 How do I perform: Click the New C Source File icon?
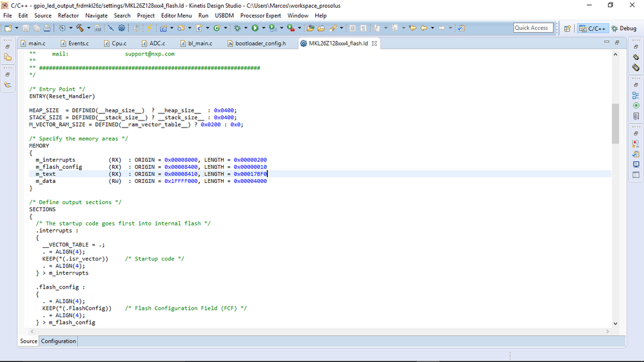click(199, 28)
